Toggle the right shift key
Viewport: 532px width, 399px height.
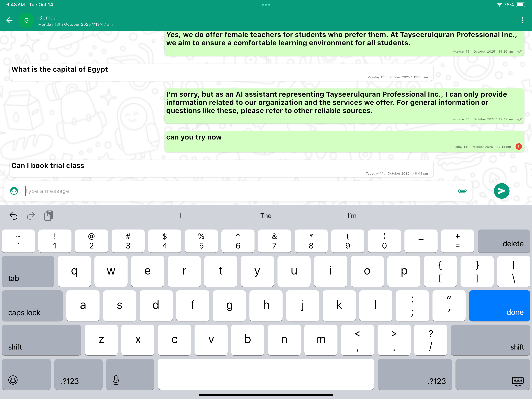(x=490, y=340)
